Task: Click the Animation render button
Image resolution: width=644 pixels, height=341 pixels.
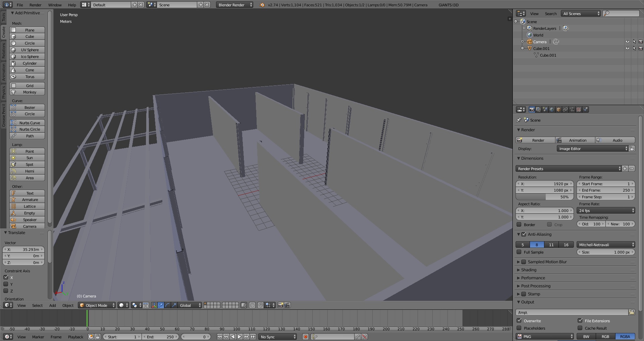Action: click(575, 140)
